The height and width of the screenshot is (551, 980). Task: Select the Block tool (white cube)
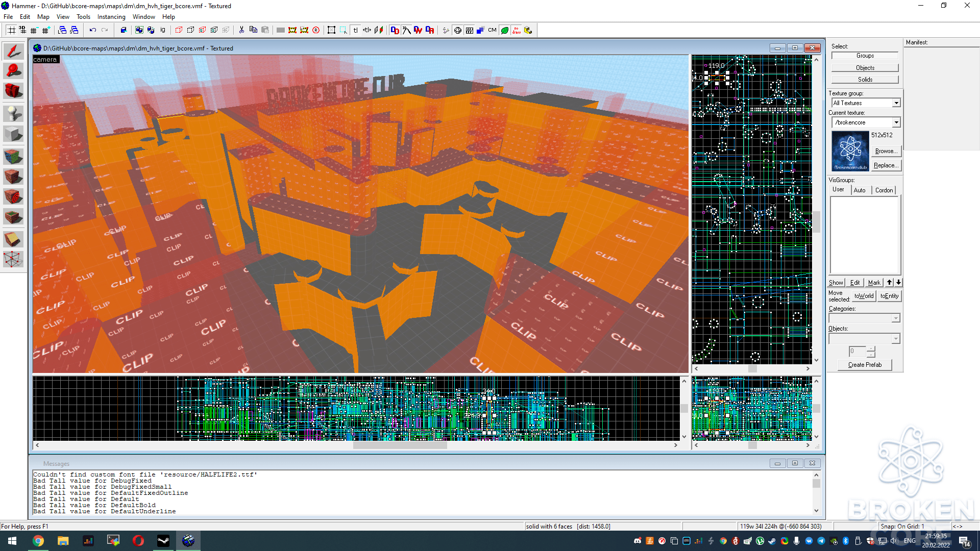click(13, 134)
